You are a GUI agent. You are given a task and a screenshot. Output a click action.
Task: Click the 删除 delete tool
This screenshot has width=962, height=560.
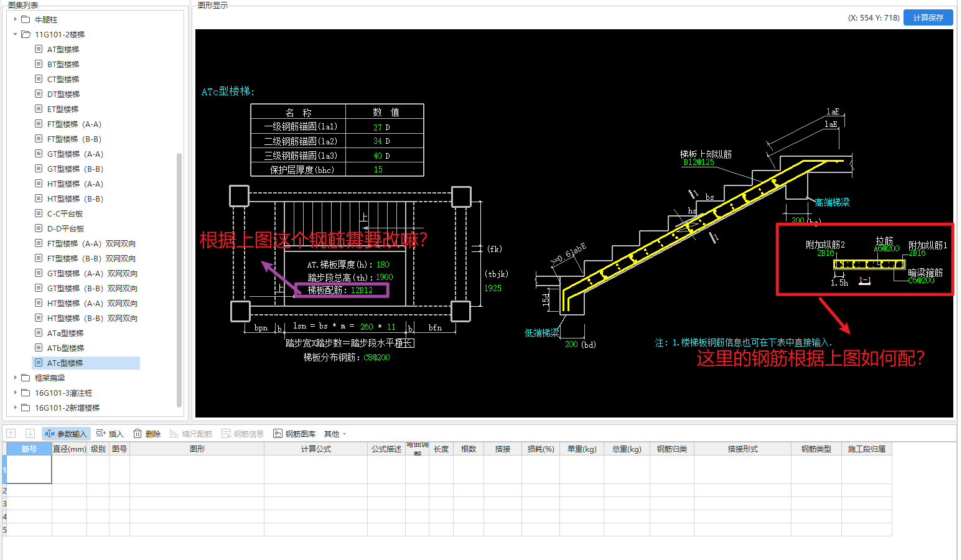pyautogui.click(x=147, y=434)
